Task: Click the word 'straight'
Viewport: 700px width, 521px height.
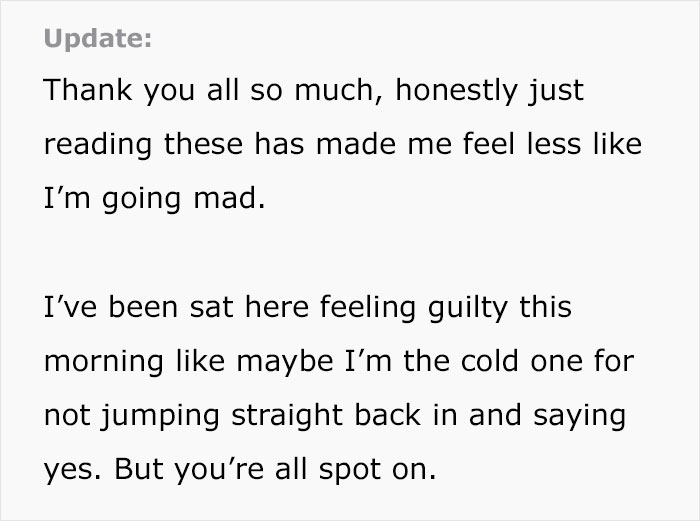Action: [287, 416]
